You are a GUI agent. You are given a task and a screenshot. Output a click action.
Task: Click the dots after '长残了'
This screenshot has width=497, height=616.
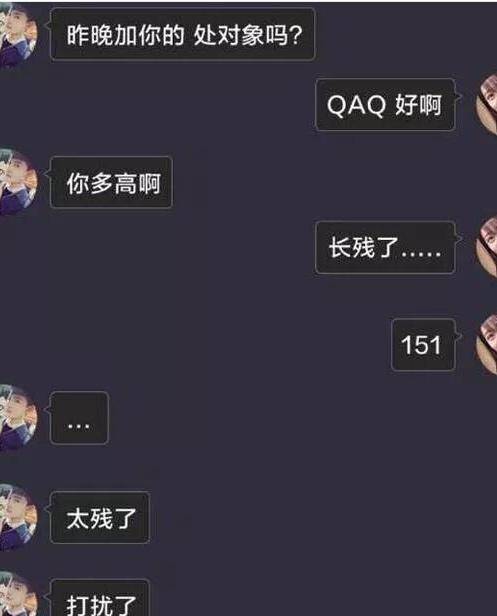420,254
